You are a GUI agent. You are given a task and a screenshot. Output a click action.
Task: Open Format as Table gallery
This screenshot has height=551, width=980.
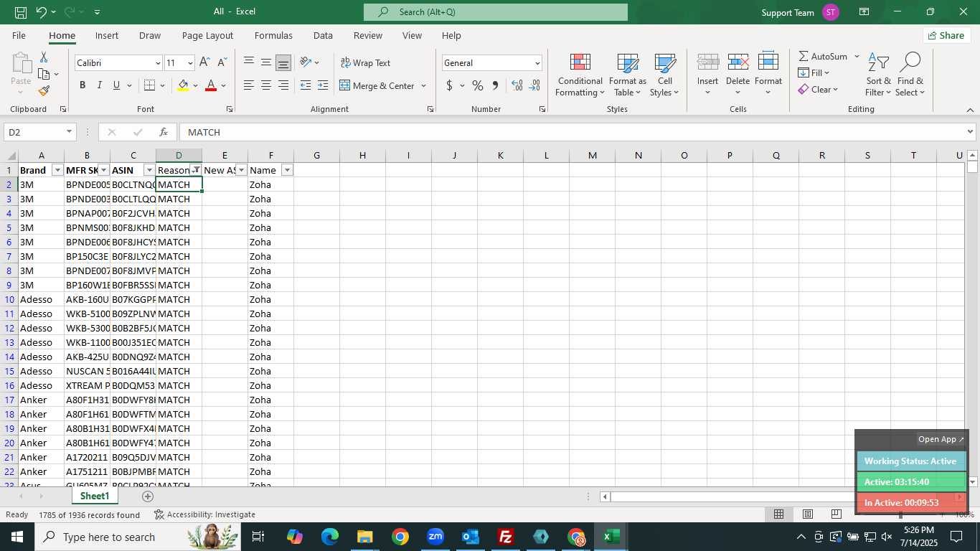(x=628, y=75)
